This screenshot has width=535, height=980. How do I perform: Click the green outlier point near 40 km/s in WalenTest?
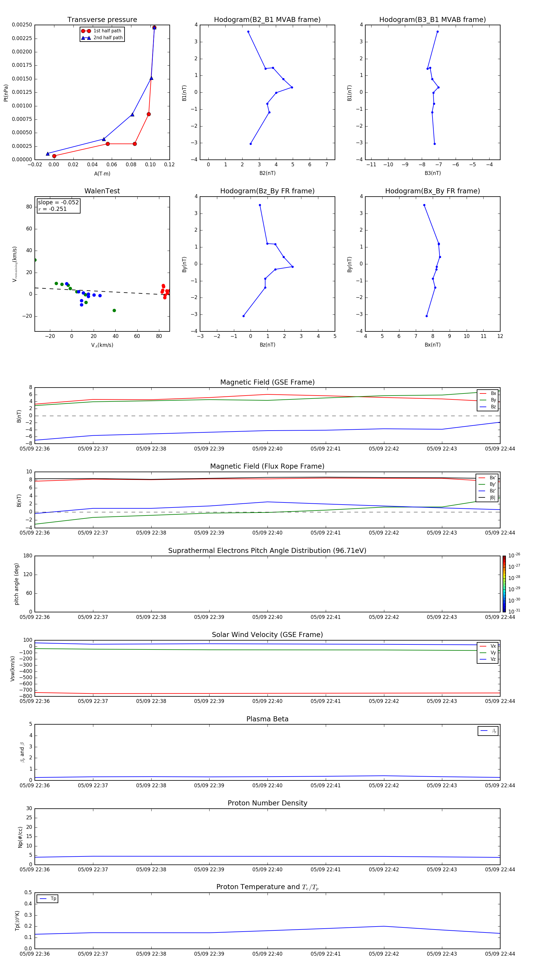pyautogui.click(x=114, y=310)
